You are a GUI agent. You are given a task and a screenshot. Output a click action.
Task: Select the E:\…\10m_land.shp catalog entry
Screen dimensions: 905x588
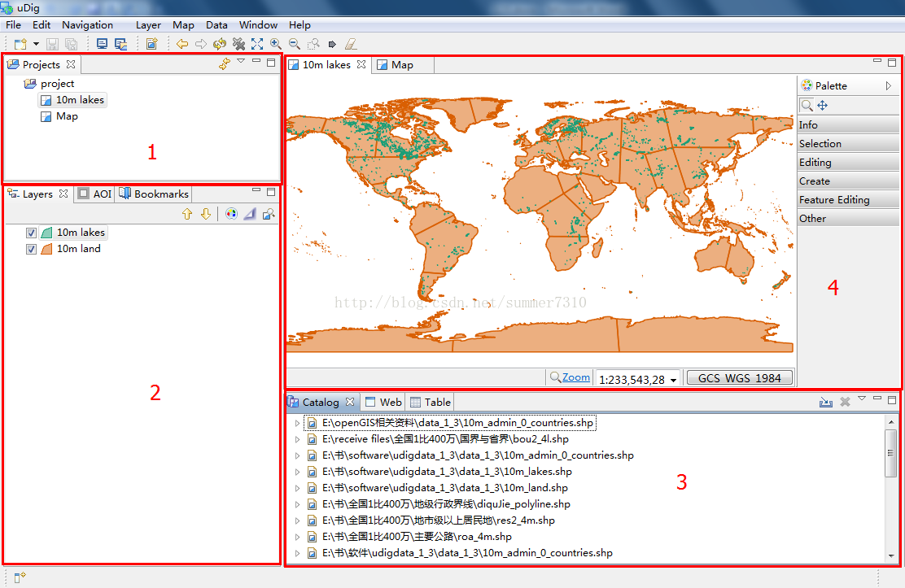[x=437, y=488]
